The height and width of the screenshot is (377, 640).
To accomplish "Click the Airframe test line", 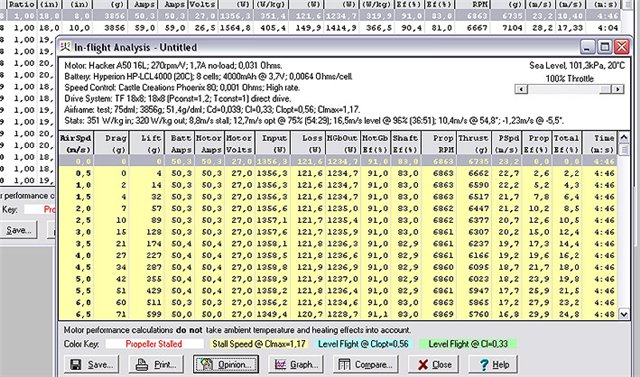I will 212,110.
